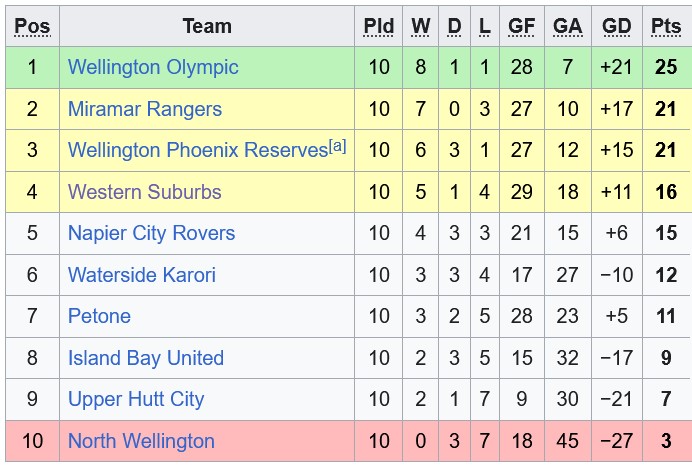Click the Wellington Phoenix Reserves link
The height and width of the screenshot is (465, 692).
pyautogui.click(x=197, y=151)
